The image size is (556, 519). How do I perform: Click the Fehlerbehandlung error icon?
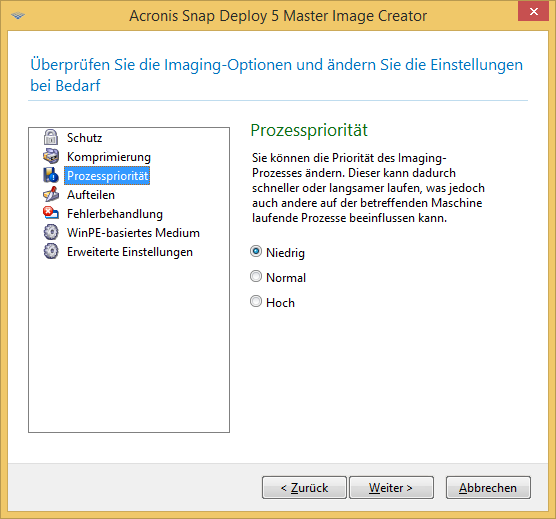point(51,213)
